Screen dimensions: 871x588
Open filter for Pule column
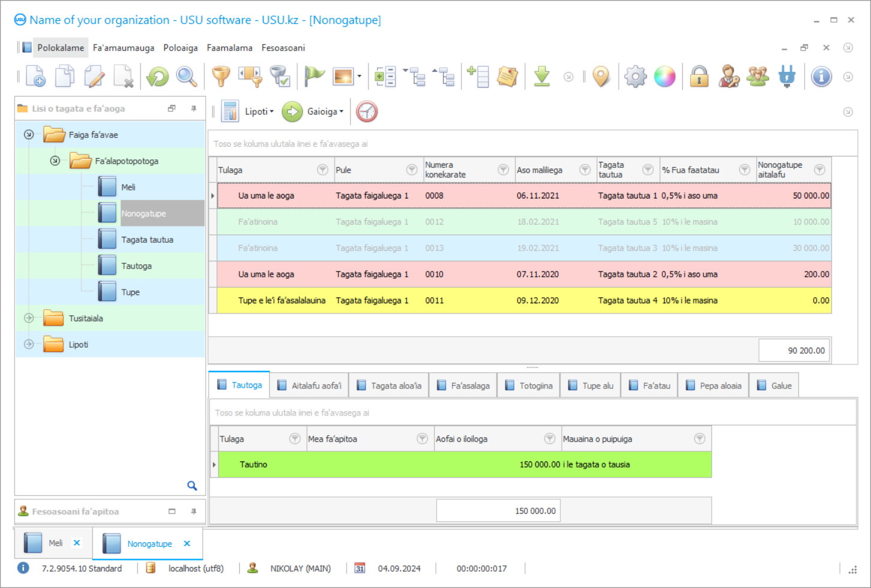(x=412, y=170)
